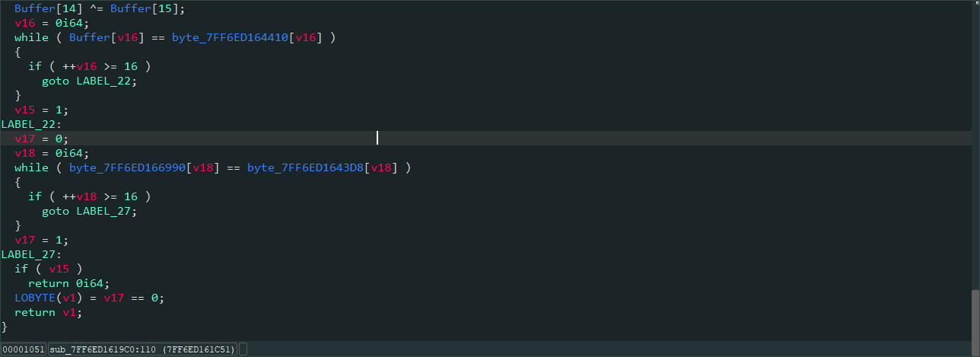
Task: Highlight variable v17 in 'v17 = 0' line
Action: click(24, 139)
